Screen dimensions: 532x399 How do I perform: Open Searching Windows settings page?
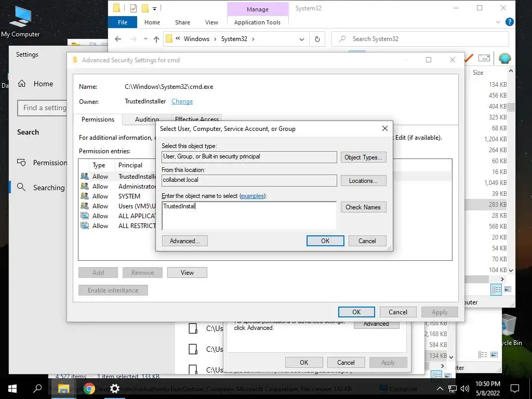point(41,188)
